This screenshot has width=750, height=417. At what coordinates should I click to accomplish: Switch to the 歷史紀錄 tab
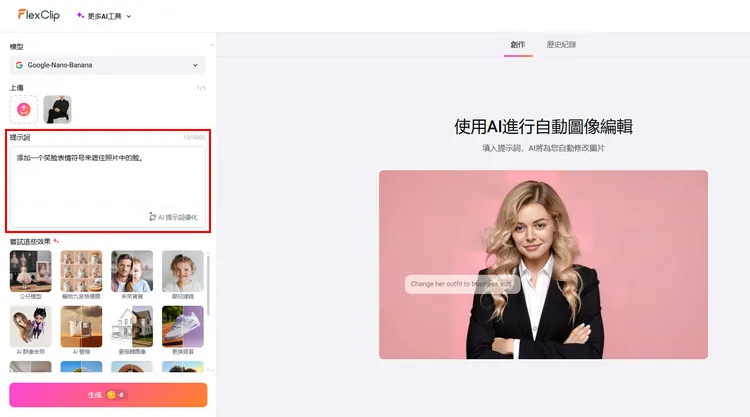(561, 45)
